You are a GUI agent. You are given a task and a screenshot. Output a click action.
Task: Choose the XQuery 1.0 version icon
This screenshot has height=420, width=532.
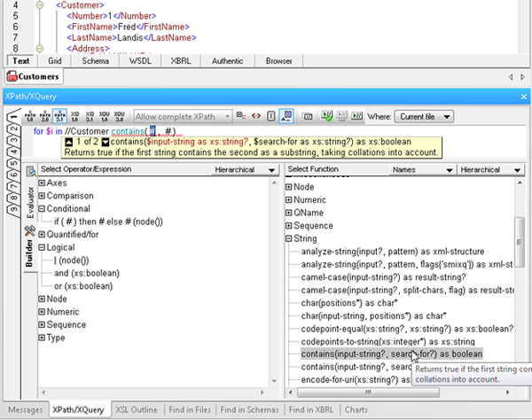74,116
